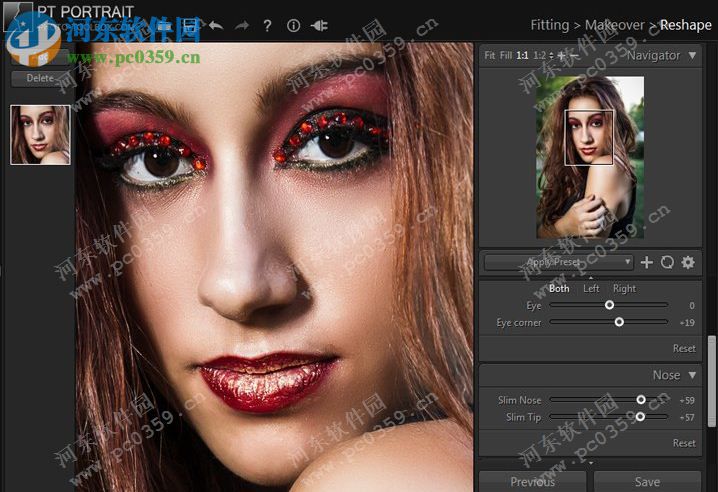Screen dimensions: 718x492
Task: Click the Eye slider handle
Action: pyautogui.click(x=609, y=305)
